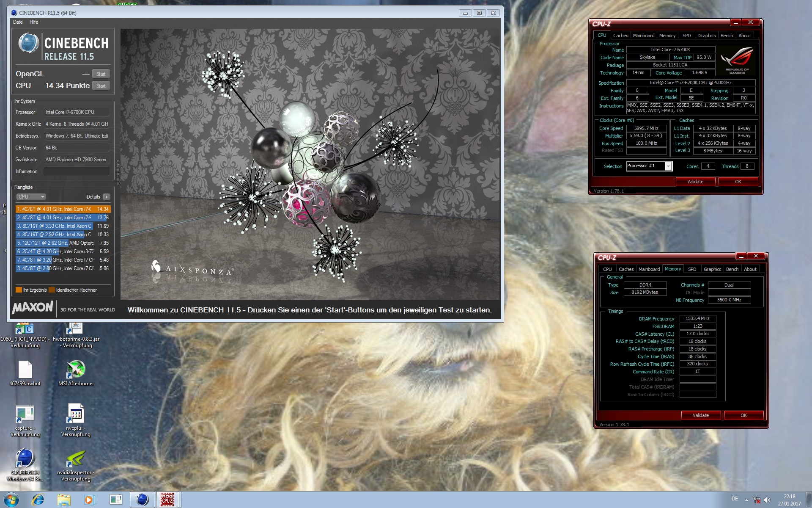
Task: Click the Republic of Gamers logo
Action: (737, 61)
